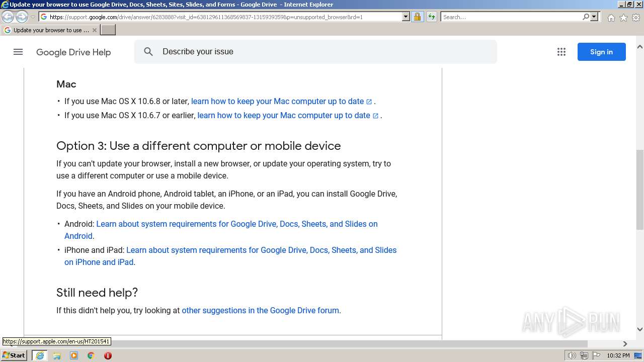Open other suggestions in Google Drive forum

click(260, 310)
